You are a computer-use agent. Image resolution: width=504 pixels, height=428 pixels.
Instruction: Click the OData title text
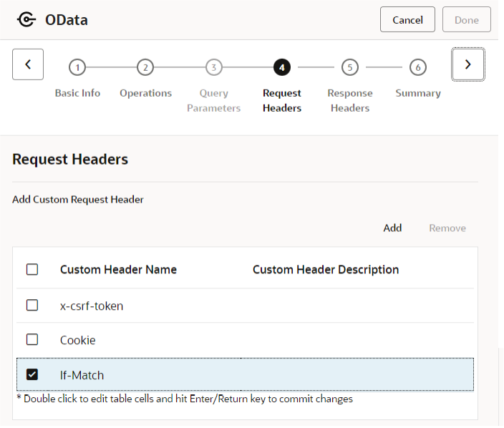point(67,20)
